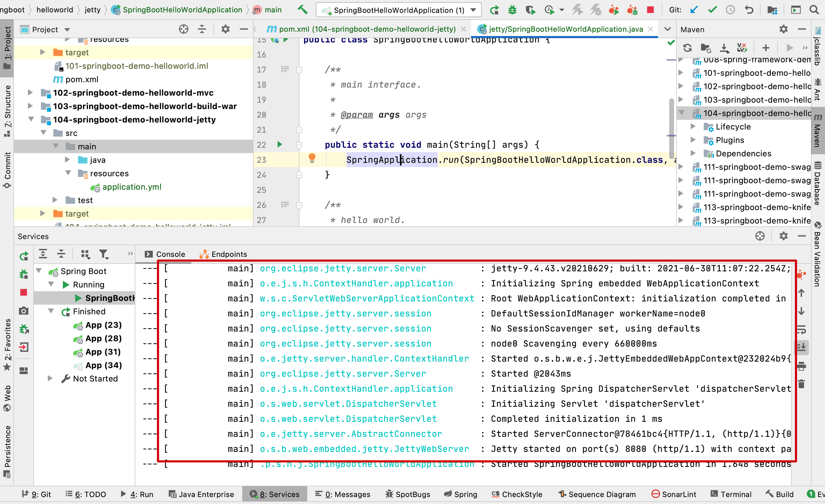Click run gutter arrow beside main method
This screenshot has height=504, width=825.
pos(280,144)
